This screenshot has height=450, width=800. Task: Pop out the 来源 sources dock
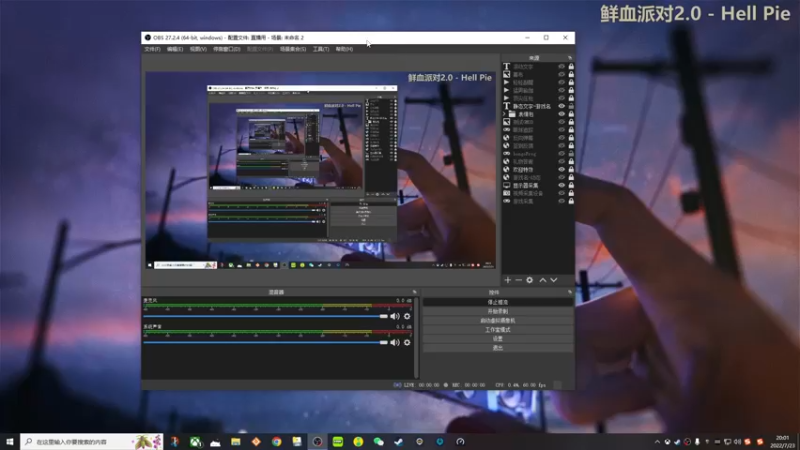570,58
